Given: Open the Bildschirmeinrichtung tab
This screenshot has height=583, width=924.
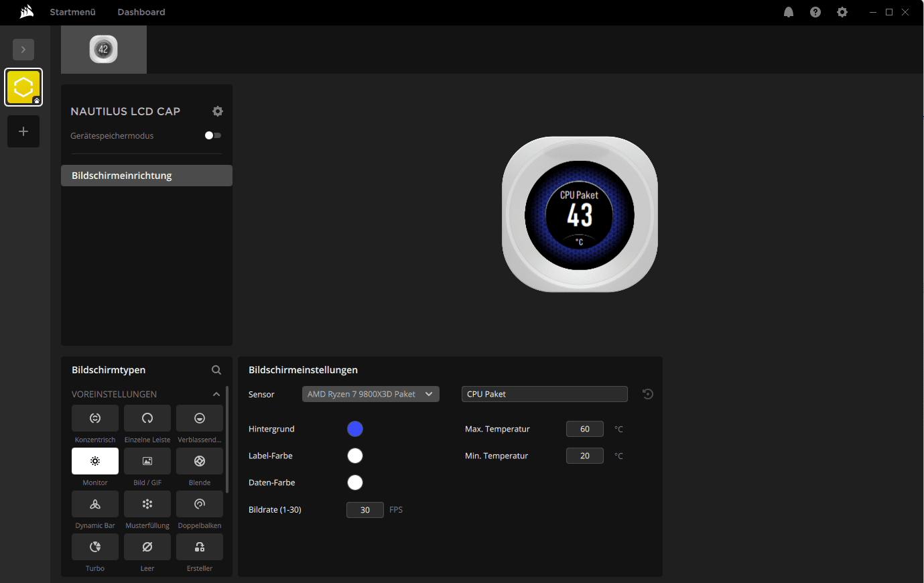Looking at the screenshot, I should click(x=147, y=176).
